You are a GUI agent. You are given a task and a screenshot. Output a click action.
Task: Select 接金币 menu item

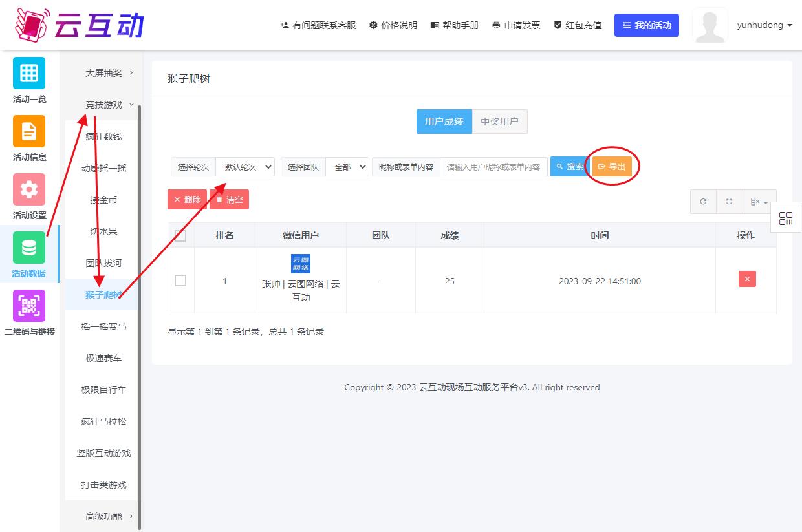point(103,200)
